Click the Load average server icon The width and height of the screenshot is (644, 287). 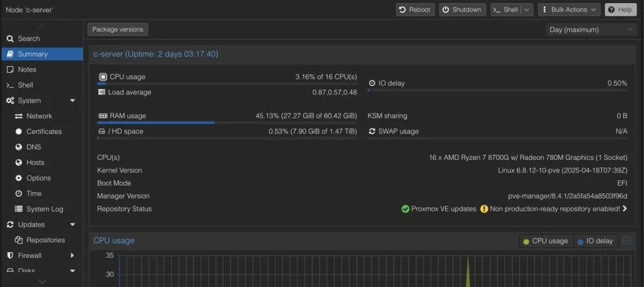102,92
